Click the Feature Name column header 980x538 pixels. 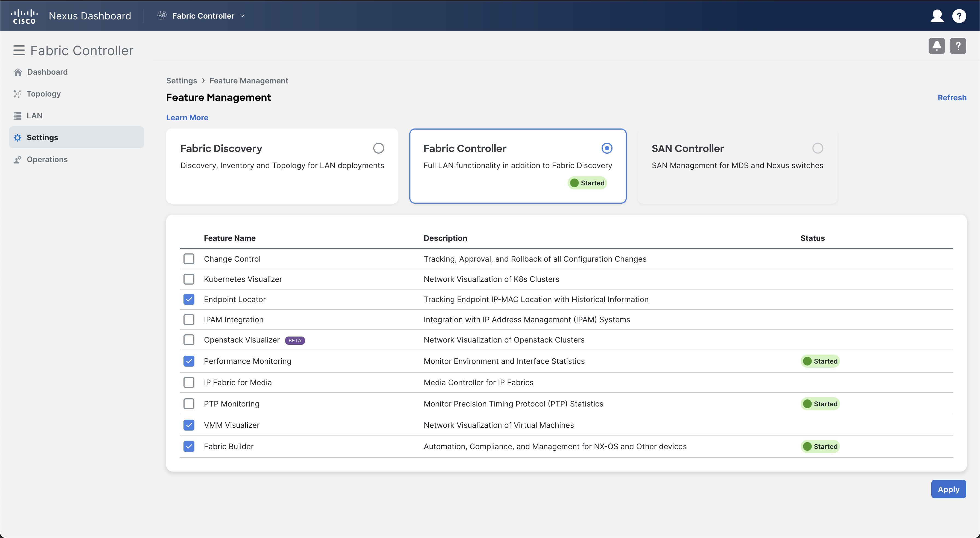pyautogui.click(x=229, y=238)
